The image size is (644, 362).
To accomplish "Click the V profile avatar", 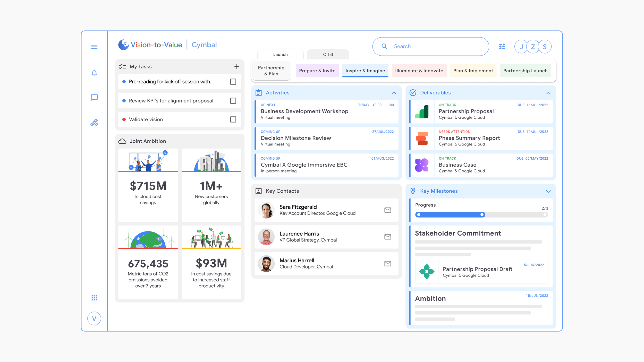I will click(x=94, y=319).
